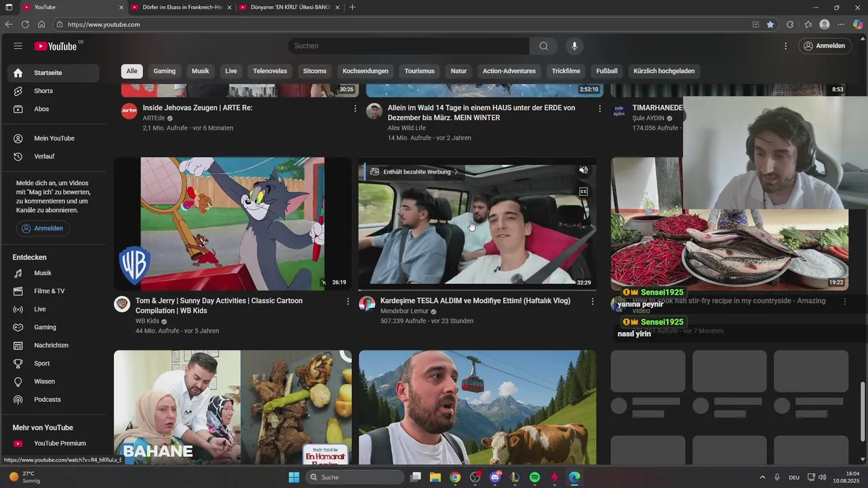
Task: Click the browser address bar URL
Action: 104,24
